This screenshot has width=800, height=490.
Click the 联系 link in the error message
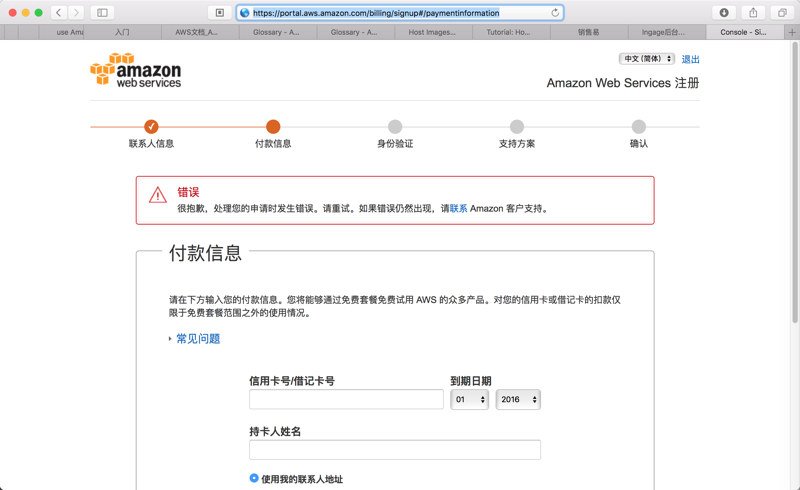[x=458, y=208]
